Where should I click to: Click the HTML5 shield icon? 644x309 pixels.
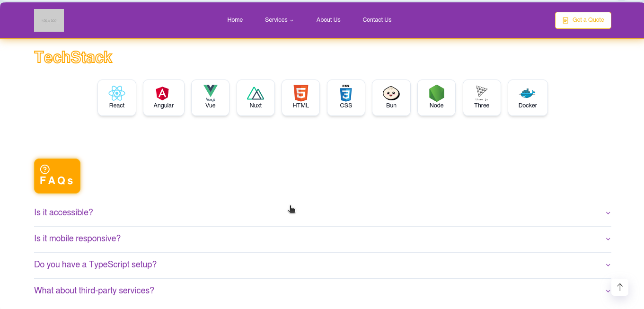pyautogui.click(x=301, y=93)
